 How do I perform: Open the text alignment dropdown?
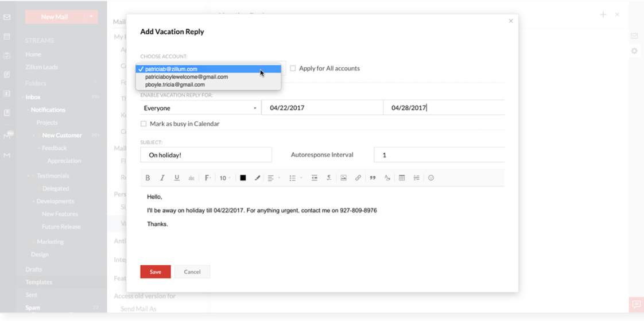(274, 178)
